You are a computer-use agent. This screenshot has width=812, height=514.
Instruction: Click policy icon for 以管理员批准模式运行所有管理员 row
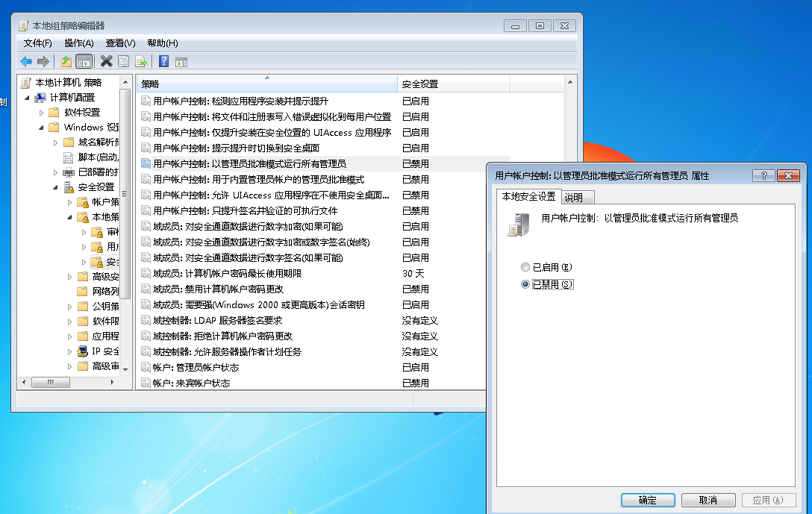click(x=146, y=163)
